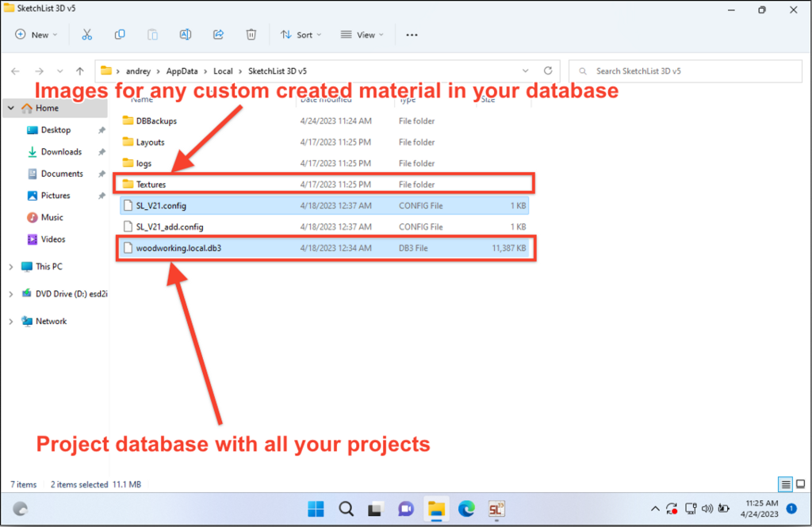The height and width of the screenshot is (527, 812).
Task: Click the Share icon in toolbar
Action: click(218, 35)
